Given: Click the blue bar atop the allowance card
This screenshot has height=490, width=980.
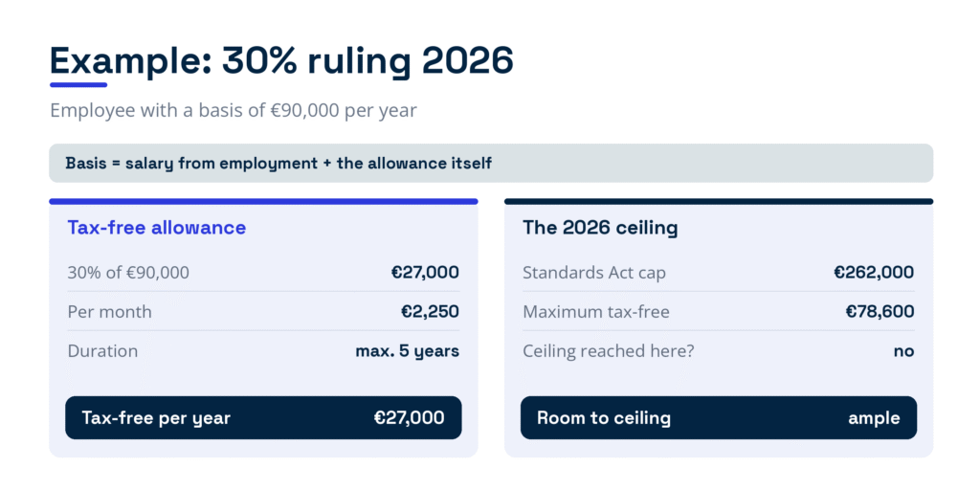Looking at the screenshot, I should point(263,201).
